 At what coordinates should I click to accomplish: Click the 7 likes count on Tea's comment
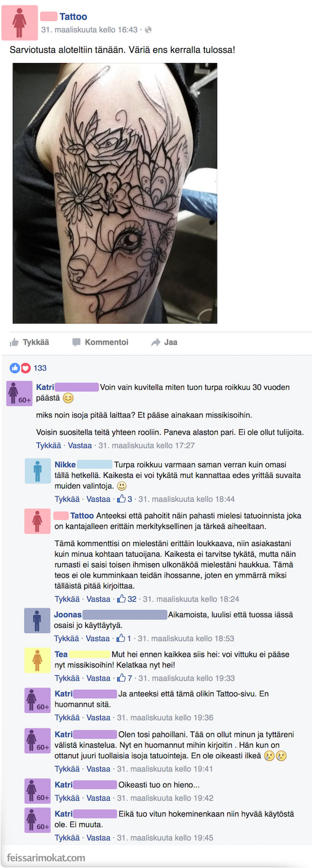[x=130, y=678]
